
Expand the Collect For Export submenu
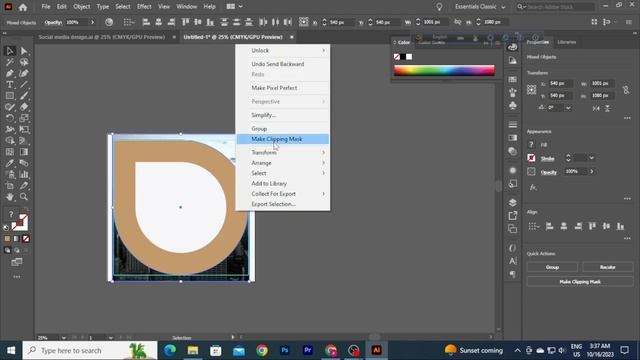pyautogui.click(x=283, y=193)
